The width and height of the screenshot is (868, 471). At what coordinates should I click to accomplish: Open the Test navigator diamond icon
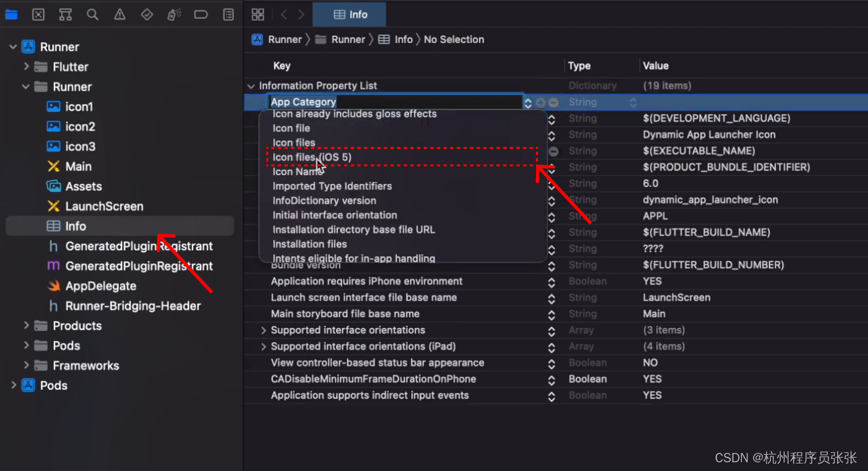pos(147,14)
